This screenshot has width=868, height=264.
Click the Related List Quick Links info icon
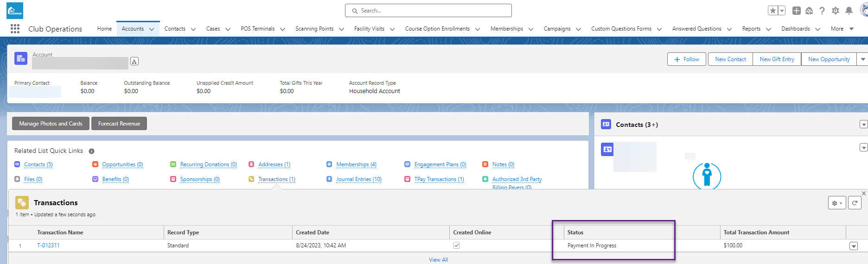[x=91, y=151]
